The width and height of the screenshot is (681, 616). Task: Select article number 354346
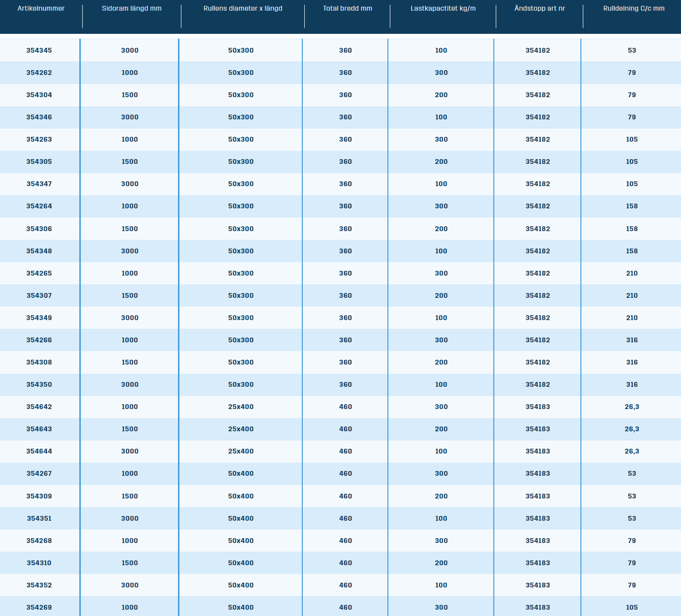tap(39, 117)
